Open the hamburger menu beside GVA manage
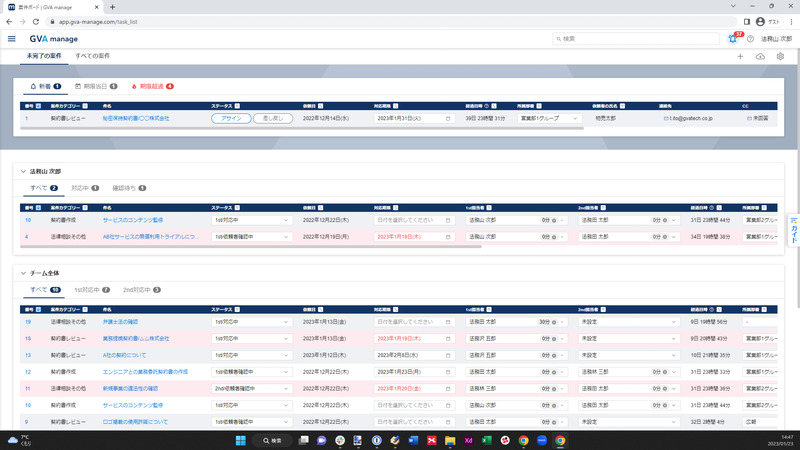The height and width of the screenshot is (450, 800). click(x=11, y=39)
